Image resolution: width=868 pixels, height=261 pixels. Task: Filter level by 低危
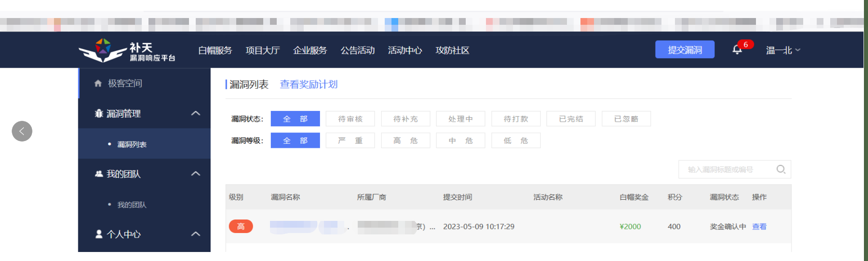point(516,140)
